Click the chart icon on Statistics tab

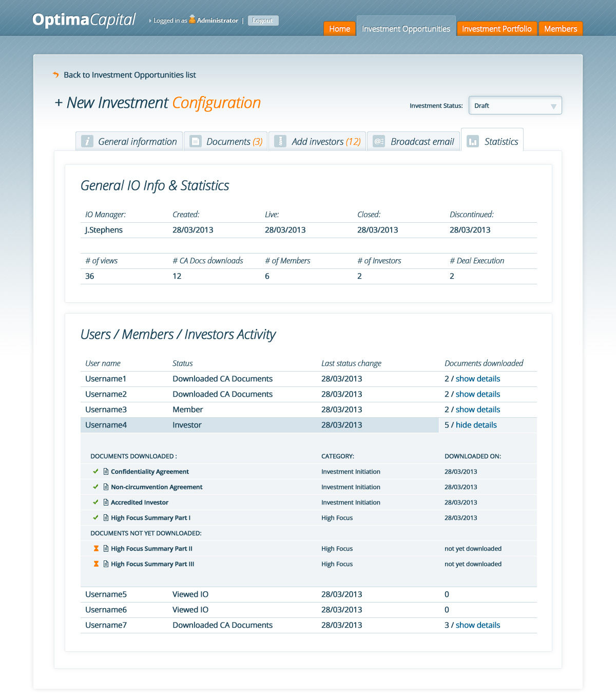(473, 141)
